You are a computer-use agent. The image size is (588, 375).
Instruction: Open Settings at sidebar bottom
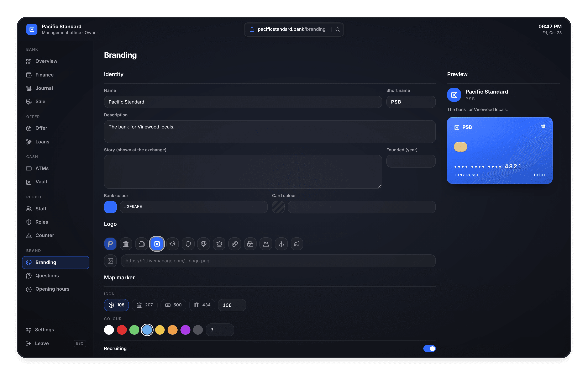tap(56, 330)
